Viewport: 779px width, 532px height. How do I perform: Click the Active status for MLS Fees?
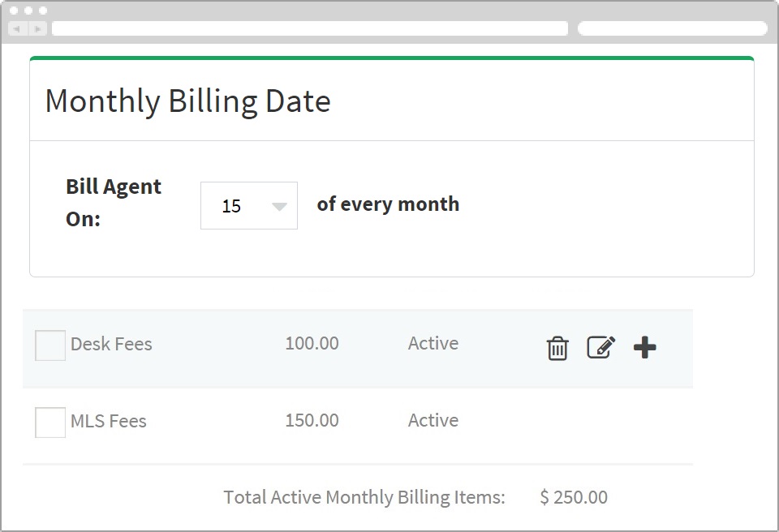point(433,420)
